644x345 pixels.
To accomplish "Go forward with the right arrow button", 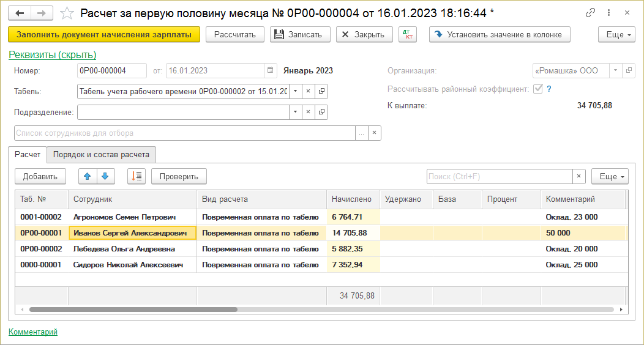I will click(x=42, y=13).
